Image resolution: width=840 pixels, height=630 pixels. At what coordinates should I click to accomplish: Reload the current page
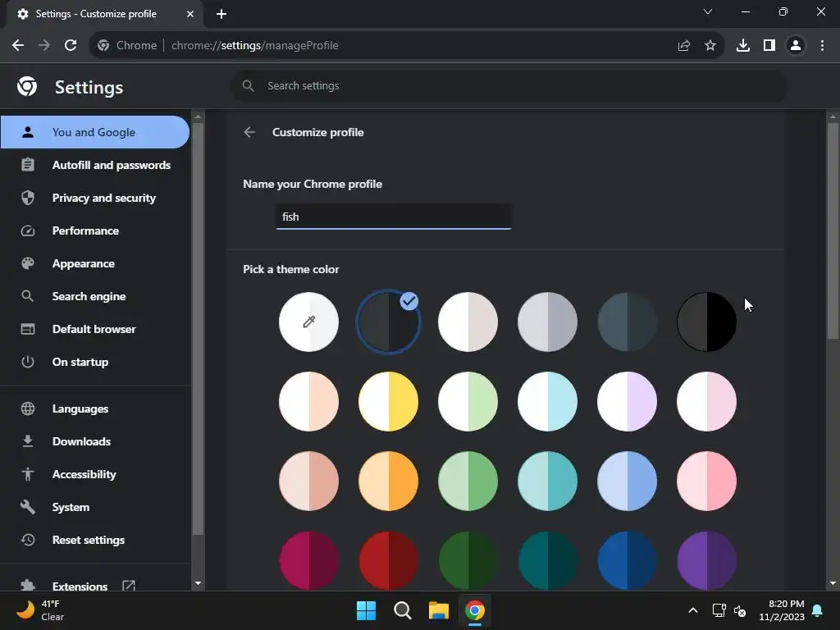tap(71, 46)
